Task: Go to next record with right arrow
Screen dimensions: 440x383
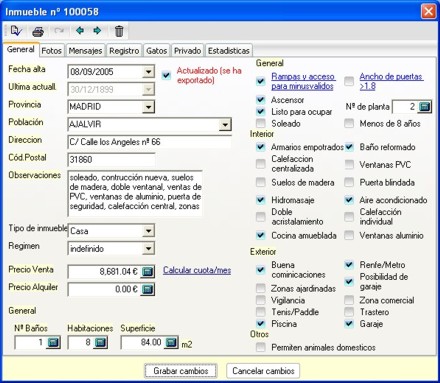Action: point(97,31)
